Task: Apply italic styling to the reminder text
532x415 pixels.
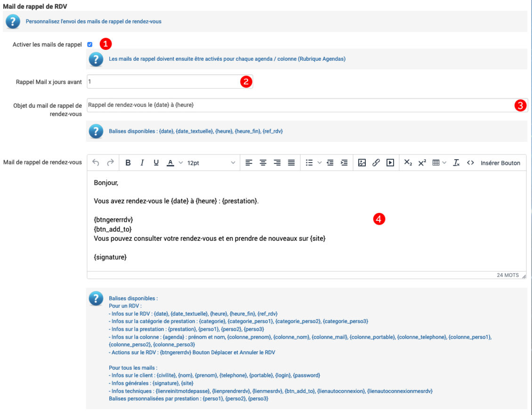Action: 142,163
